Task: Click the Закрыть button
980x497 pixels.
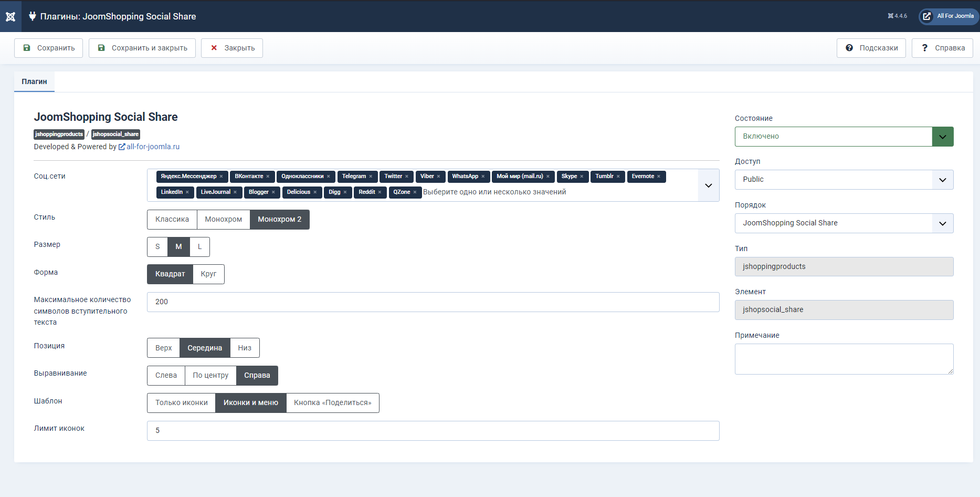Action: [232, 48]
